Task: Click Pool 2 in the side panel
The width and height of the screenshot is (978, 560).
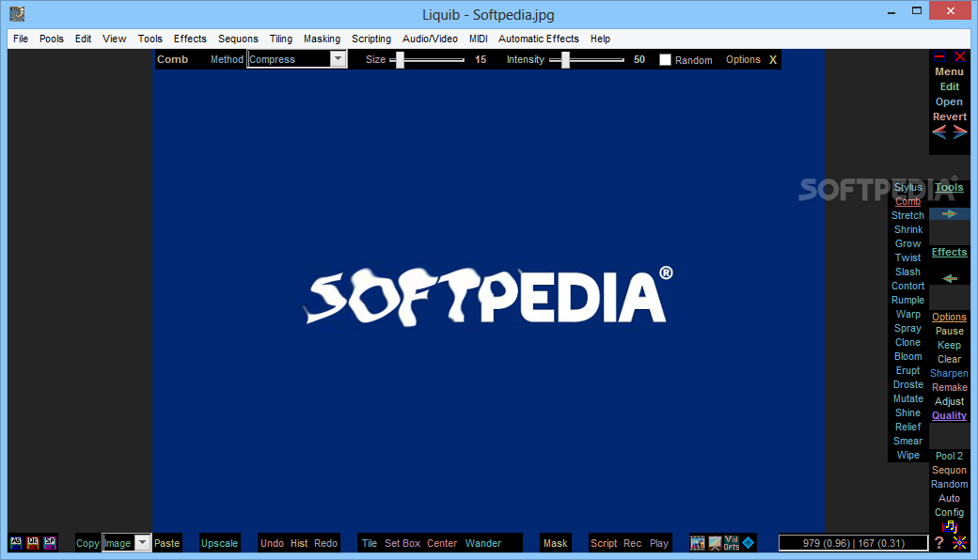Action: tap(949, 456)
